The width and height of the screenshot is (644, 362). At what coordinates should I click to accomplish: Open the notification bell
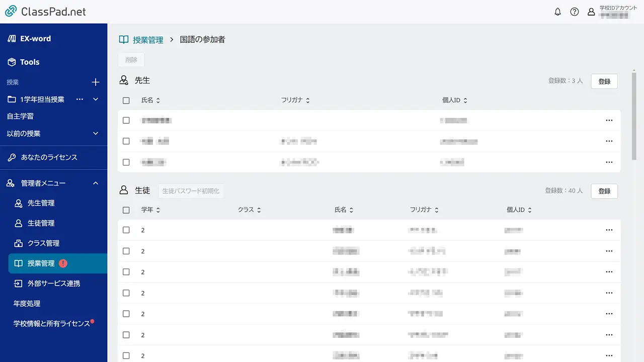pos(557,12)
